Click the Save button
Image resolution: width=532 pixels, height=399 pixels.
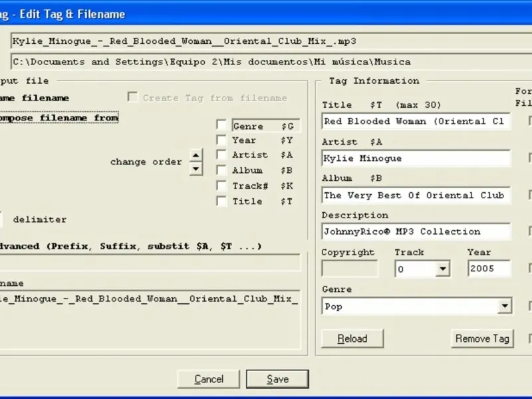(x=277, y=379)
